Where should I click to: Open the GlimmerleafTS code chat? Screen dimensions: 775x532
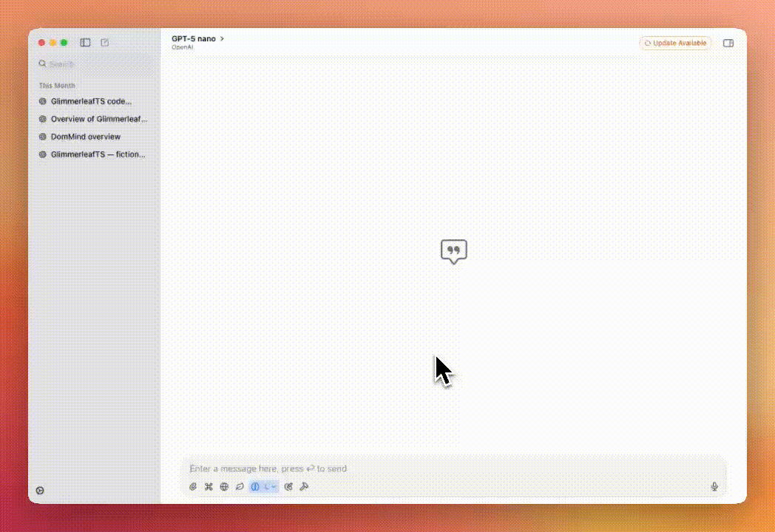[x=91, y=101]
